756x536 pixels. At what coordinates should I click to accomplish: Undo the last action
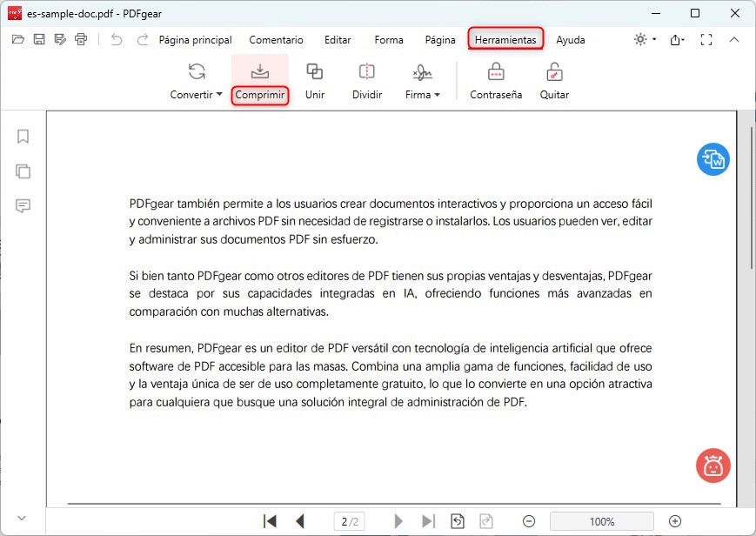click(117, 39)
